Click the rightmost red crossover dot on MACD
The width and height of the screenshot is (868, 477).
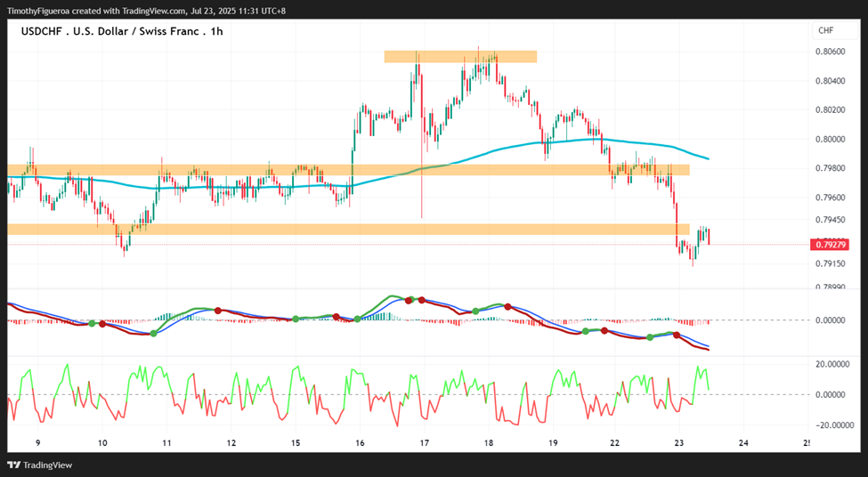(x=677, y=336)
